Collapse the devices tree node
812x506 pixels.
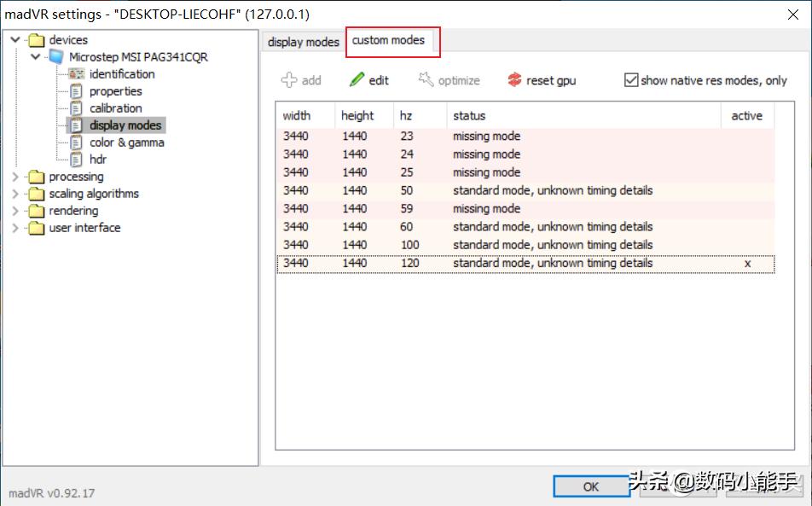(x=16, y=40)
